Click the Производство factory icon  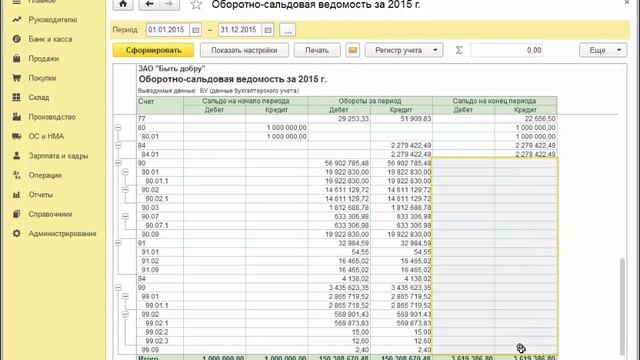[16, 117]
